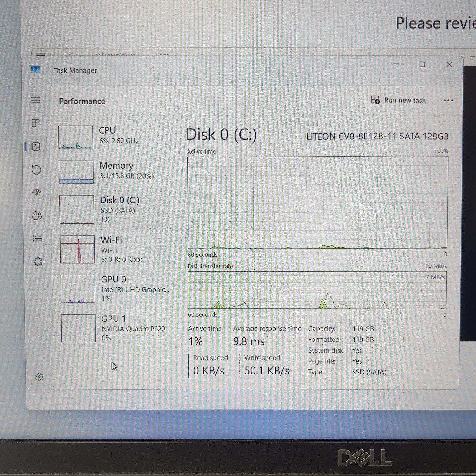This screenshot has height=476, width=476.
Task: Click the CPU mini graph thumbnail
Action: tap(76, 137)
